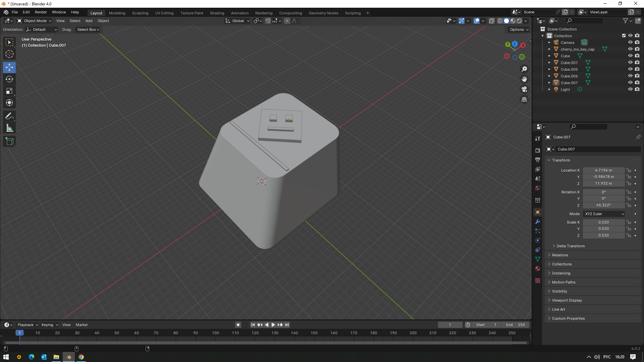Click the Location X value field

click(603, 170)
